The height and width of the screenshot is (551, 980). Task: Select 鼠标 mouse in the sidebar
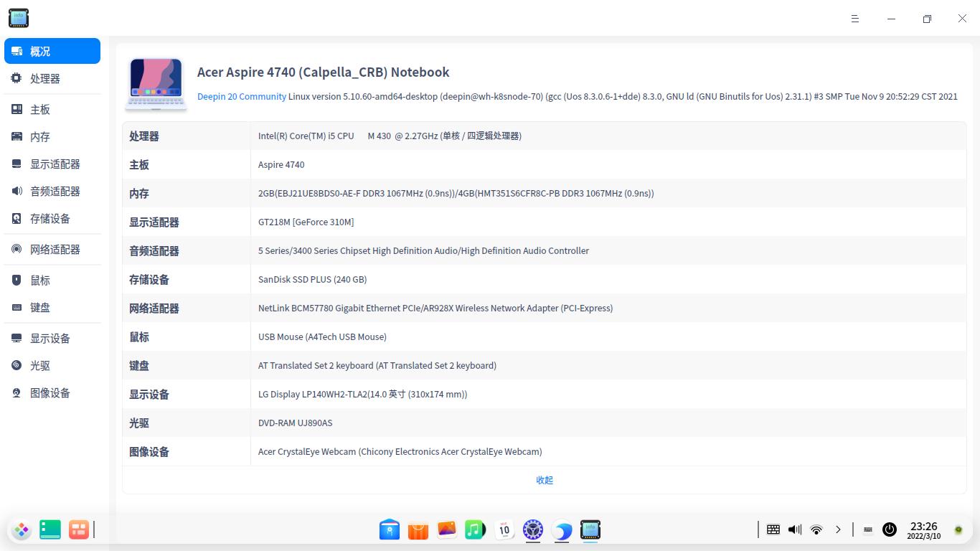[52, 280]
